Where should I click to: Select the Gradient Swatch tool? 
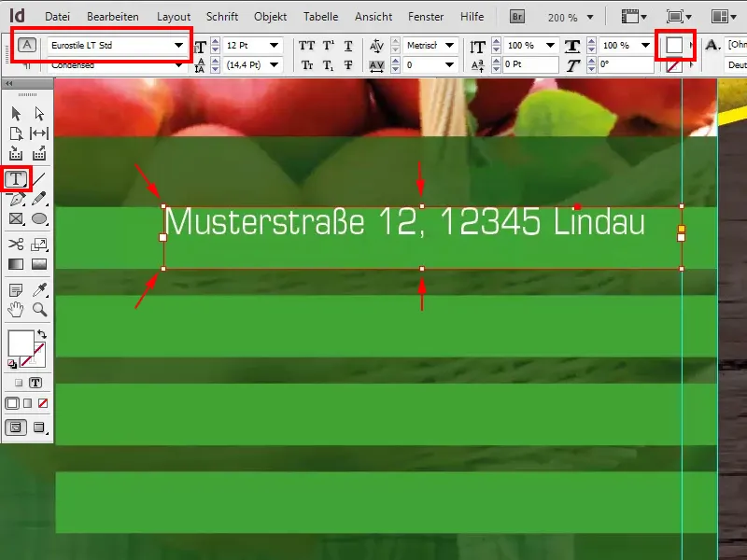click(16, 264)
